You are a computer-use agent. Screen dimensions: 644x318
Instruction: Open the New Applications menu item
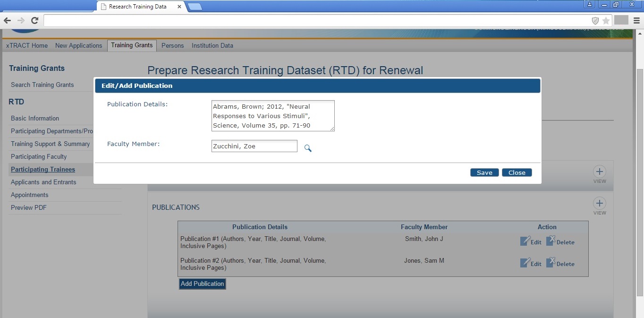pos(78,45)
